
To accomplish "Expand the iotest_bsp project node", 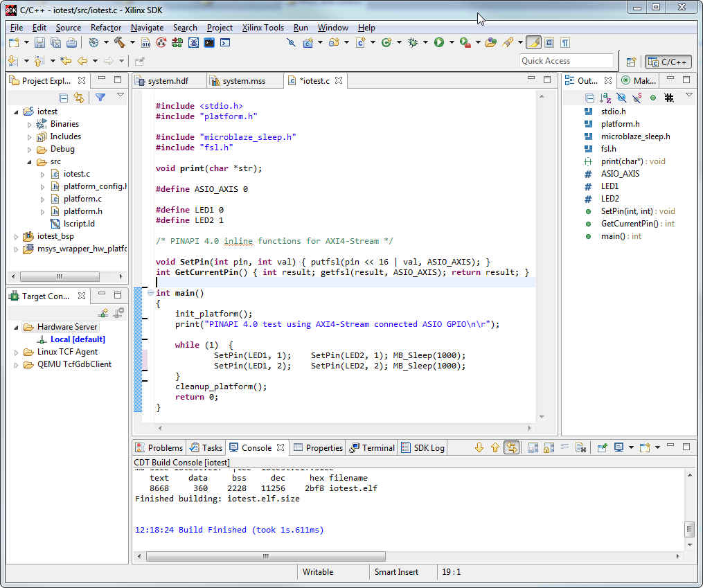I will pyautogui.click(x=17, y=237).
